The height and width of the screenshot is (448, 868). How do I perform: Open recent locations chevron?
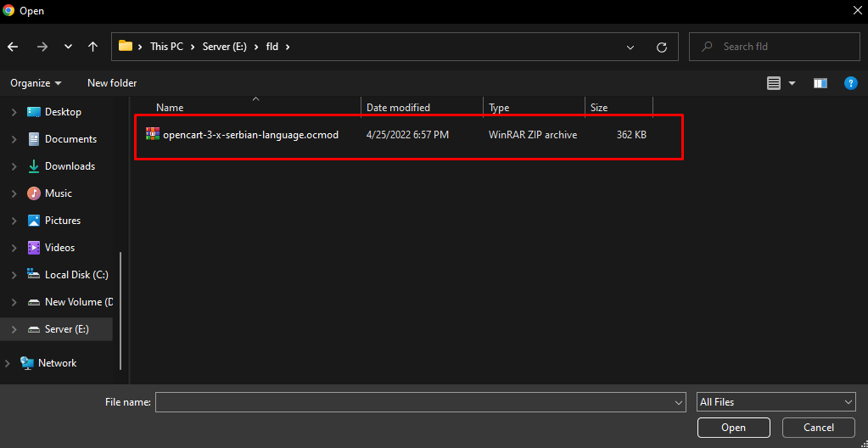68,47
